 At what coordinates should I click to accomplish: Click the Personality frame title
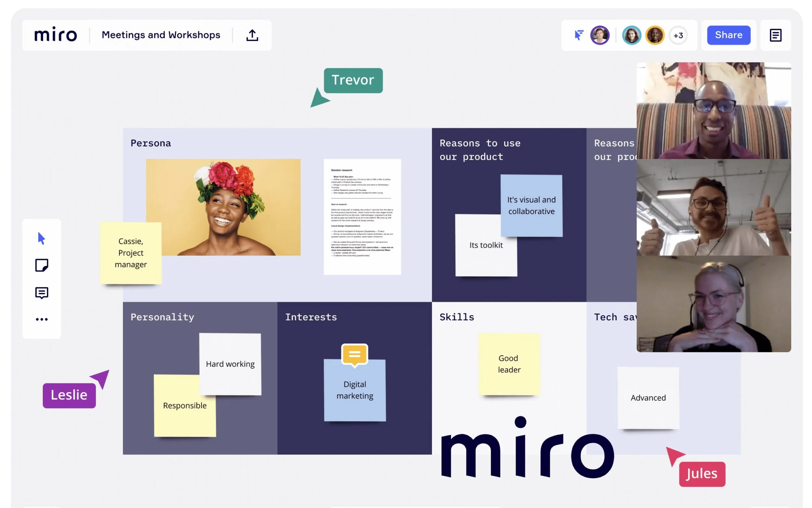pos(162,317)
